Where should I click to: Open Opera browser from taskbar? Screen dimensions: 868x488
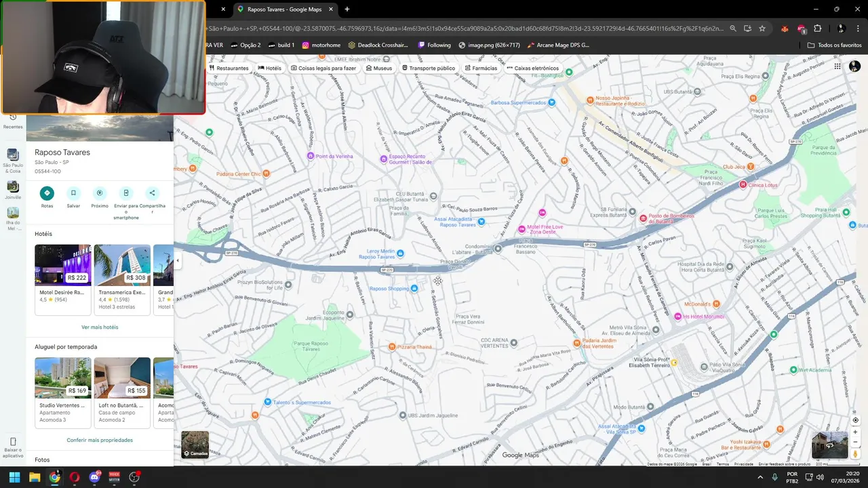(x=75, y=477)
